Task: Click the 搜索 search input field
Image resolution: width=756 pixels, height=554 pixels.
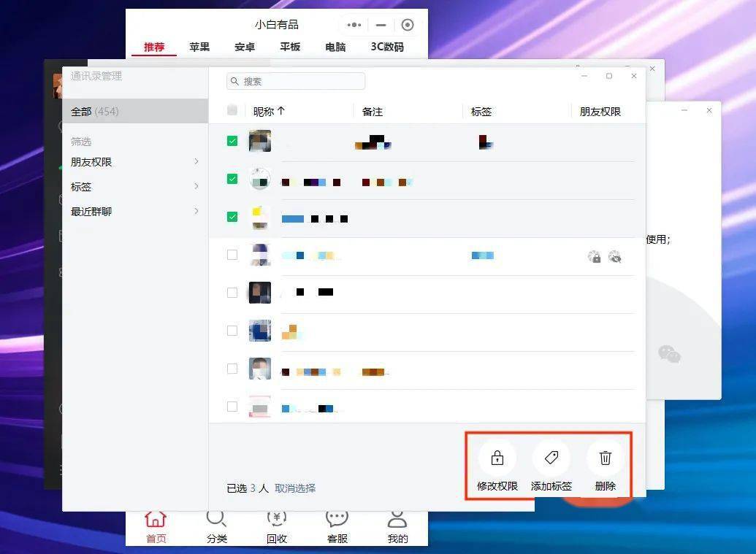Action: 295,80
